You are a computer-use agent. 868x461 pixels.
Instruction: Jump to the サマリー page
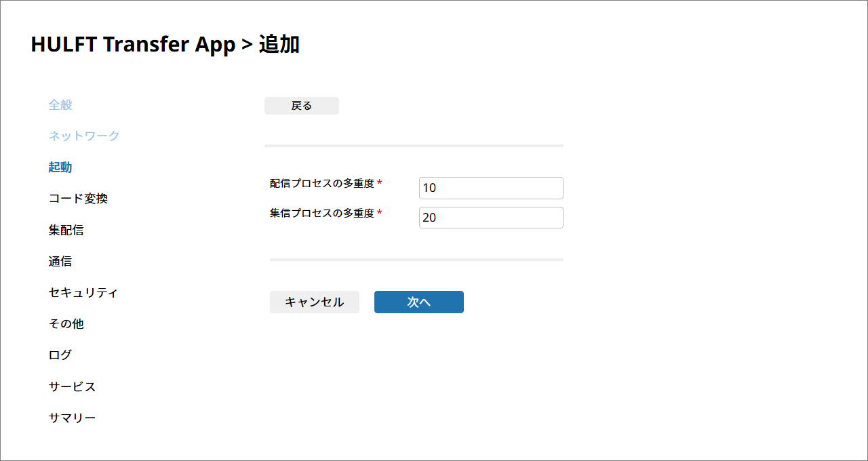(x=72, y=418)
